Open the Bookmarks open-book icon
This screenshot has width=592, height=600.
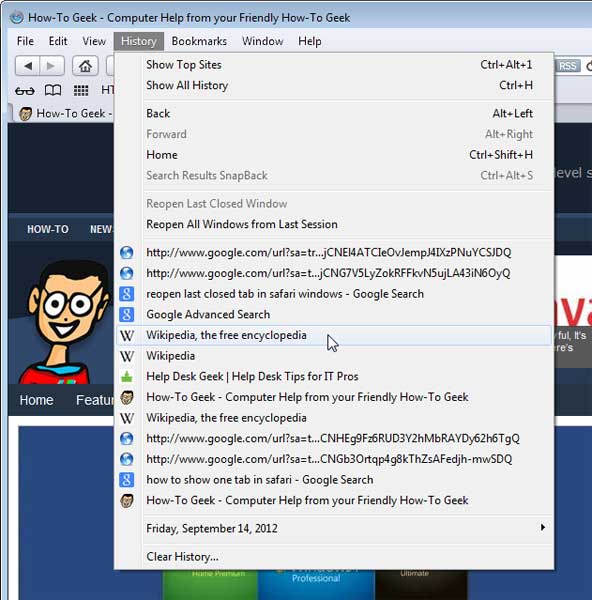pyautogui.click(x=53, y=91)
